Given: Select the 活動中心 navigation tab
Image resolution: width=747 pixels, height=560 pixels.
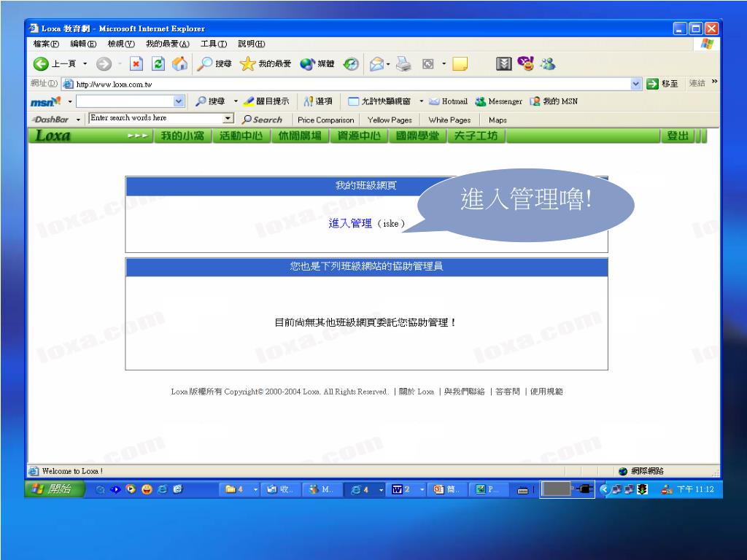Looking at the screenshot, I should click(241, 136).
